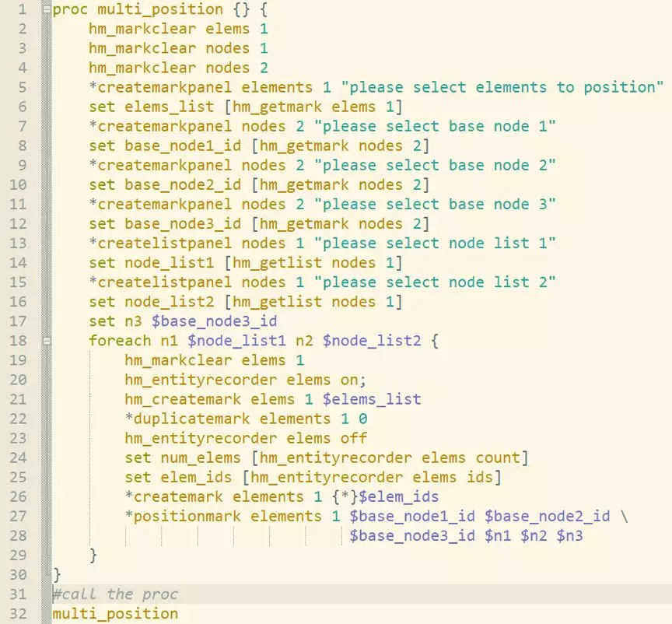Viewport: 672px width, 624px height.
Task: Click the base_node1_id name in its set statement
Action: coord(178,145)
